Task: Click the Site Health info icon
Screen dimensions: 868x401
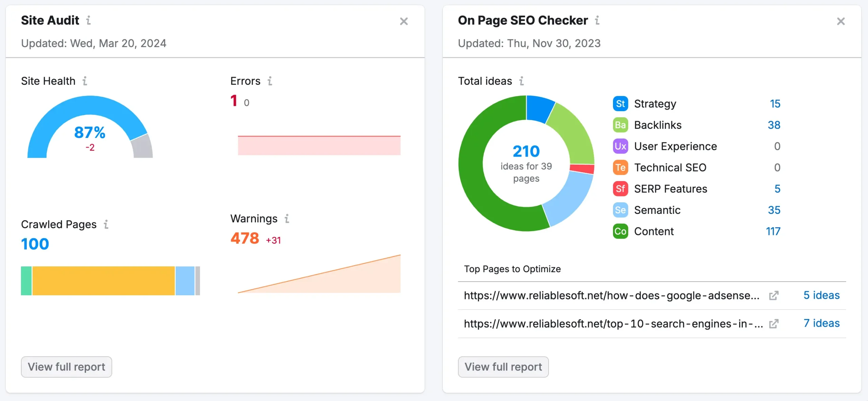Action: (85, 81)
